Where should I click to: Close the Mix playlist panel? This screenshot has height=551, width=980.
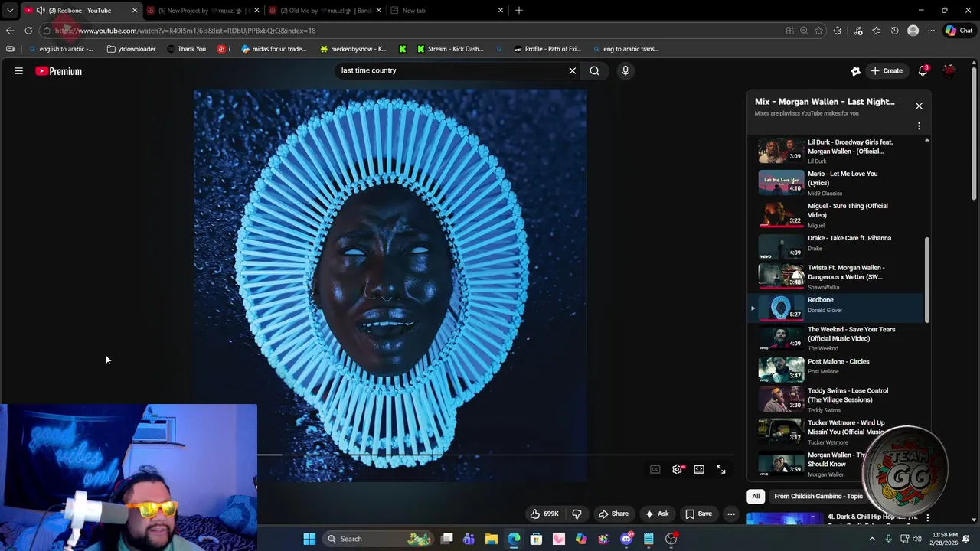click(x=919, y=106)
